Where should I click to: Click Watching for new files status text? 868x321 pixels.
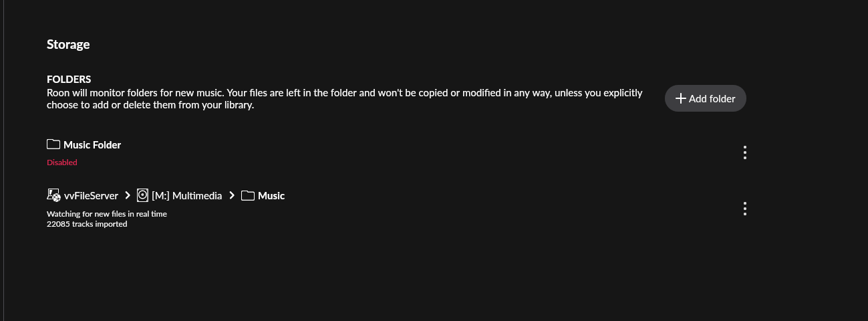(x=107, y=214)
